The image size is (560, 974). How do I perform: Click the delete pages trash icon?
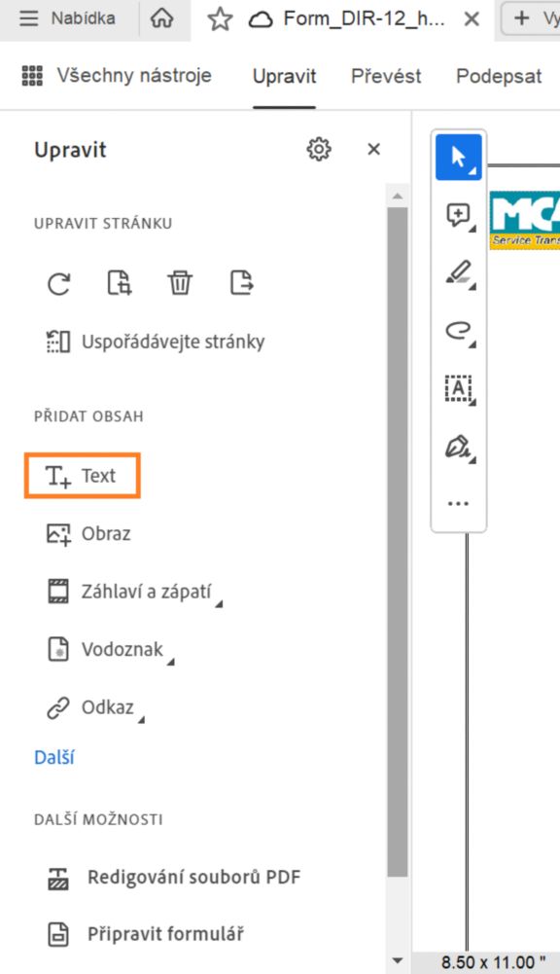point(179,283)
